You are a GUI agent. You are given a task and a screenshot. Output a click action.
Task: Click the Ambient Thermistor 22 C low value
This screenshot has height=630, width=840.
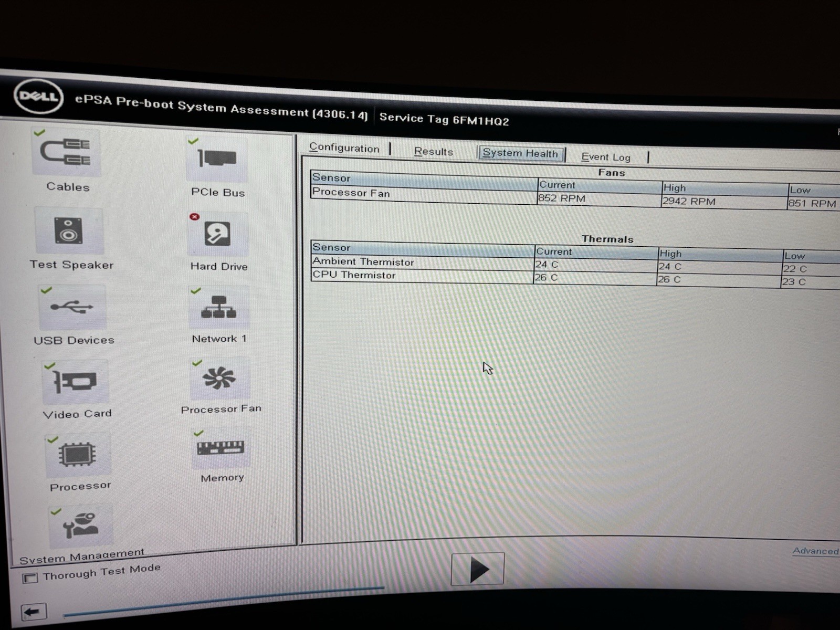(794, 269)
